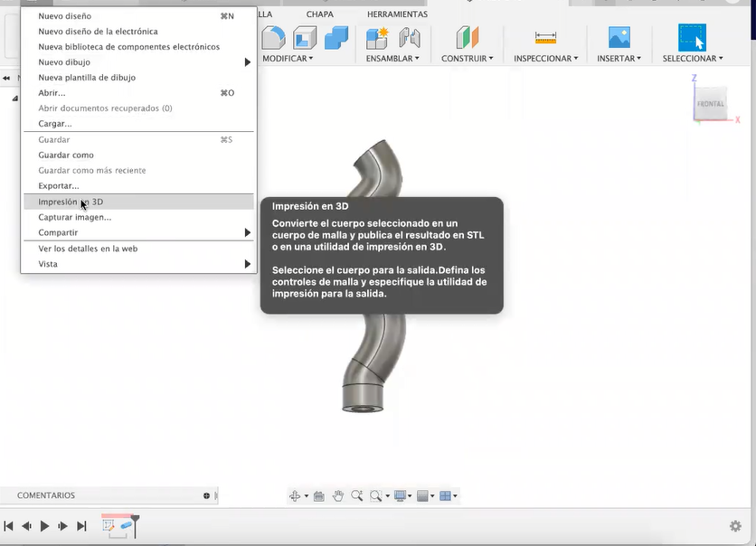Image resolution: width=756 pixels, height=546 pixels.
Task: Choose Ver los detalles en la web
Action: pos(139,249)
